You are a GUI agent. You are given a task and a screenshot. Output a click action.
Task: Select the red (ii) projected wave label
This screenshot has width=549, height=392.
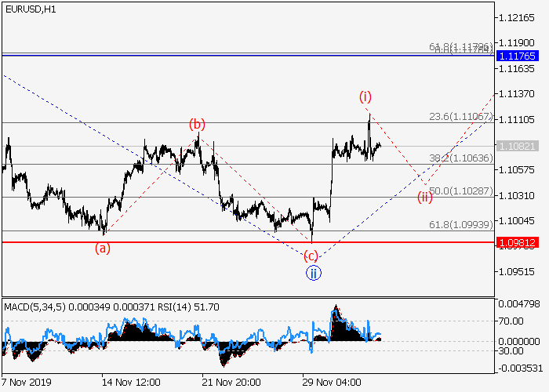click(x=424, y=196)
